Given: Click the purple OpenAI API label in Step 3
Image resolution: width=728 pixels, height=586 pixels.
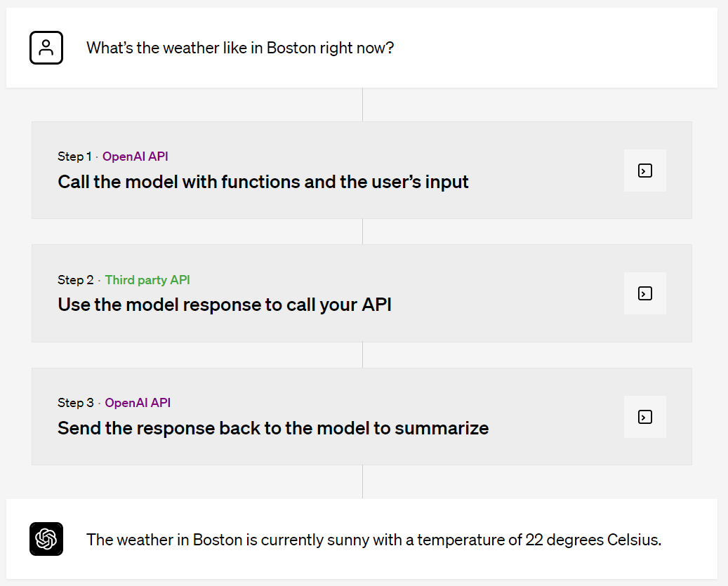Looking at the screenshot, I should tap(138, 403).
